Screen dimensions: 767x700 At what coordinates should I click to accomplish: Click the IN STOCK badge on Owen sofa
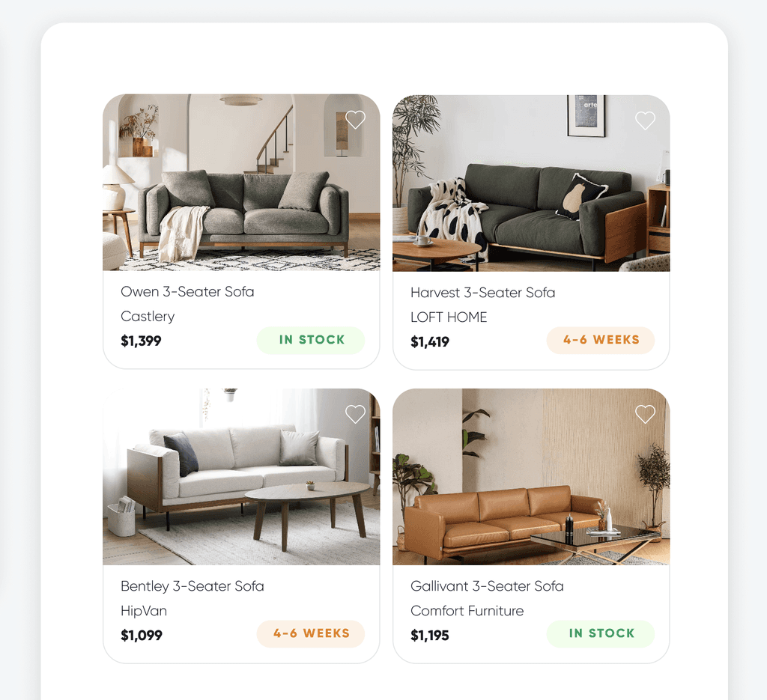(311, 340)
